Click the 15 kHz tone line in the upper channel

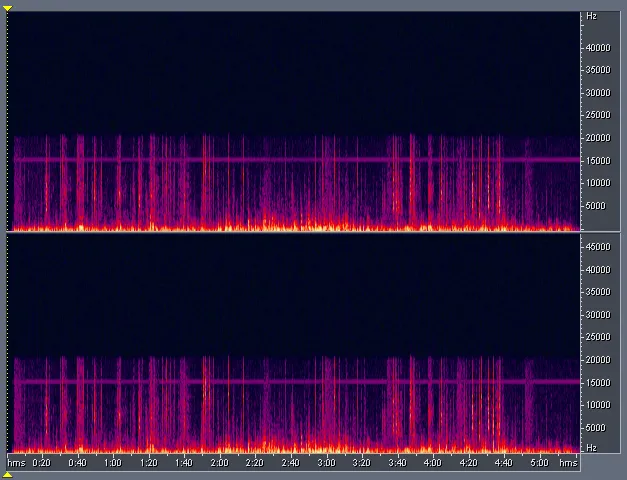(297, 160)
